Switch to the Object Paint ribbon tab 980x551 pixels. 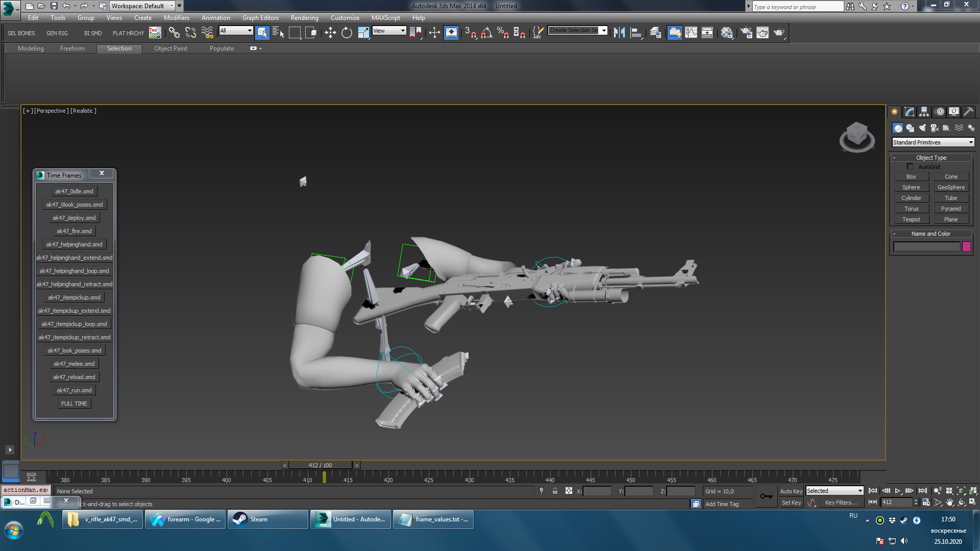(170, 48)
